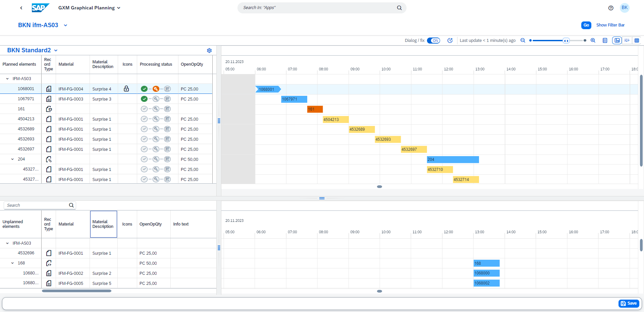Click the green check status for IFM-FG-0003
This screenshot has height=312, width=644.
[144, 99]
